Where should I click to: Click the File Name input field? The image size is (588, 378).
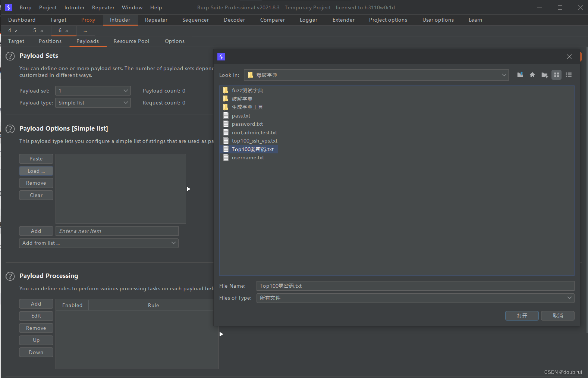click(x=415, y=286)
